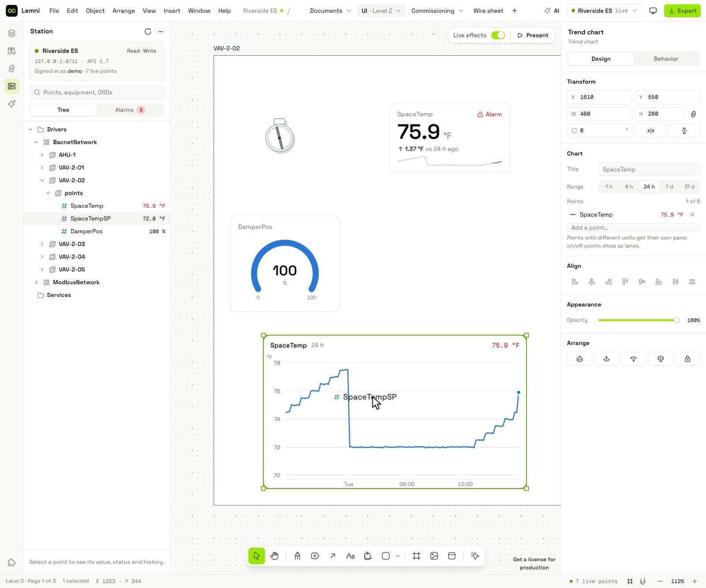Click the AI button in top bar

click(x=552, y=11)
